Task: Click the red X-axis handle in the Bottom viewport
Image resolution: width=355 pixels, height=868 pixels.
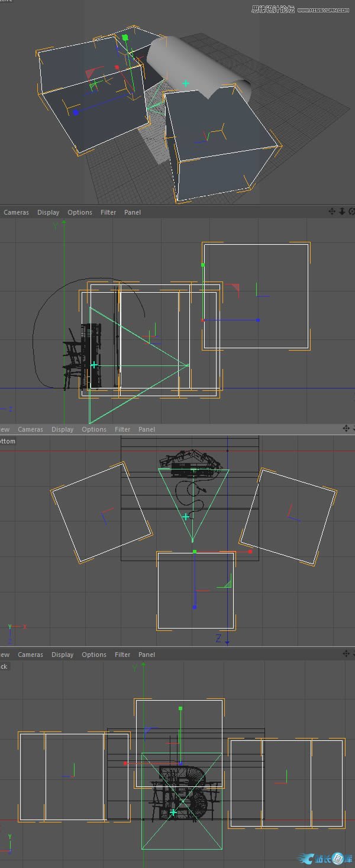Action: 250,552
